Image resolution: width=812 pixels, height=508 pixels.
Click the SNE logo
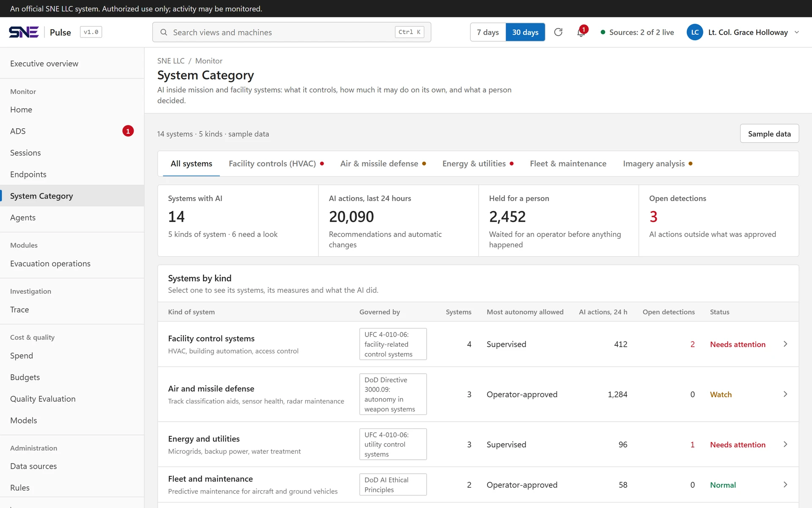[x=24, y=32]
